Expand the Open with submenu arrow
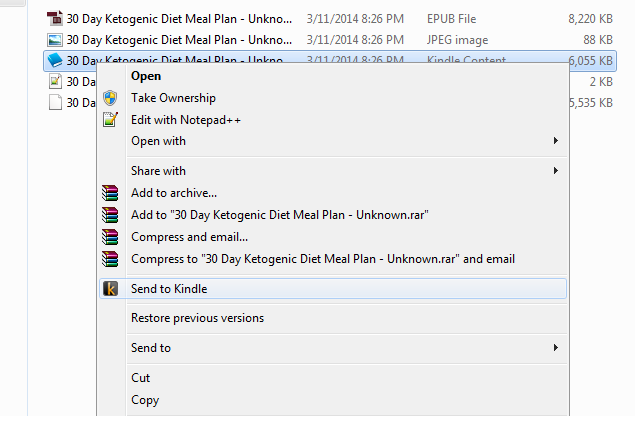Image resolution: width=635 pixels, height=440 pixels. pos(556,141)
